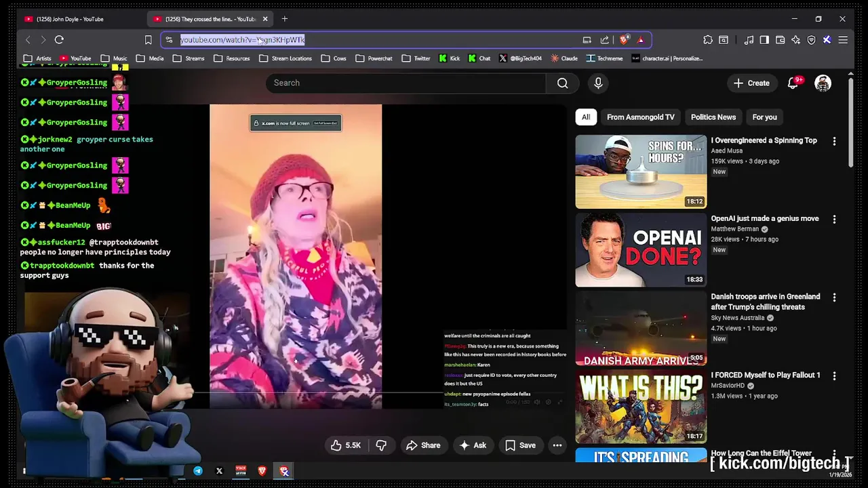Open Brave Shields lion icon
Screen dimensions: 868x488
click(x=625, y=40)
